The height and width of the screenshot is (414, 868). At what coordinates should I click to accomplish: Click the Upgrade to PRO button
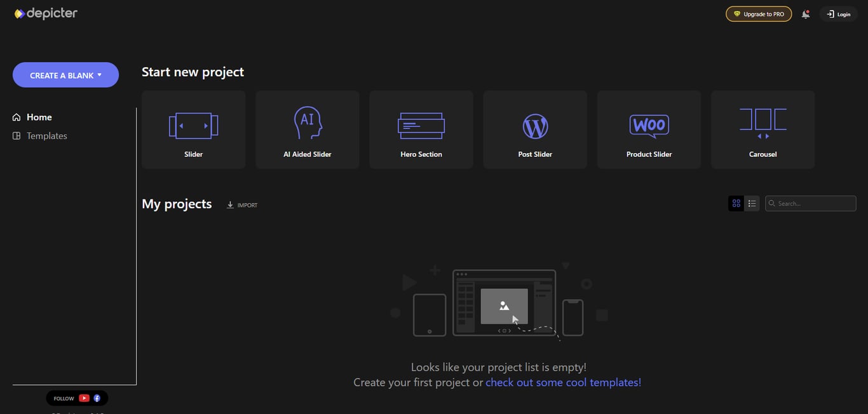click(759, 13)
